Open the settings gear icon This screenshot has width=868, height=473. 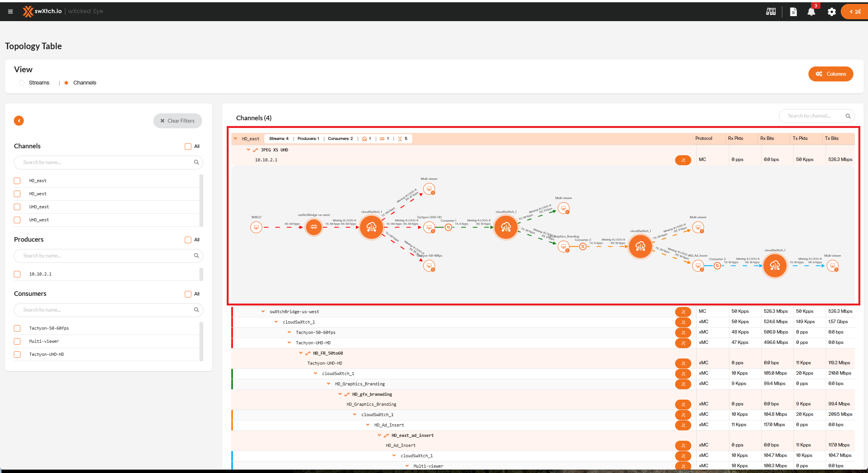tap(831, 12)
